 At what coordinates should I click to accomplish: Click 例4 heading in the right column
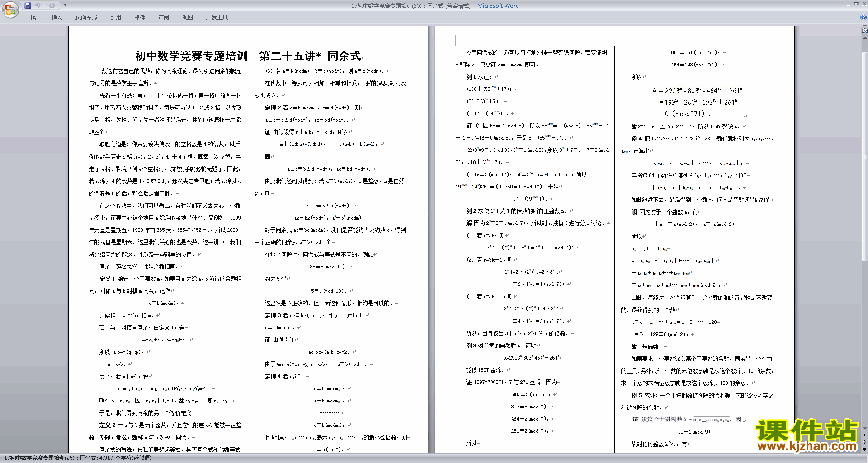point(637,139)
